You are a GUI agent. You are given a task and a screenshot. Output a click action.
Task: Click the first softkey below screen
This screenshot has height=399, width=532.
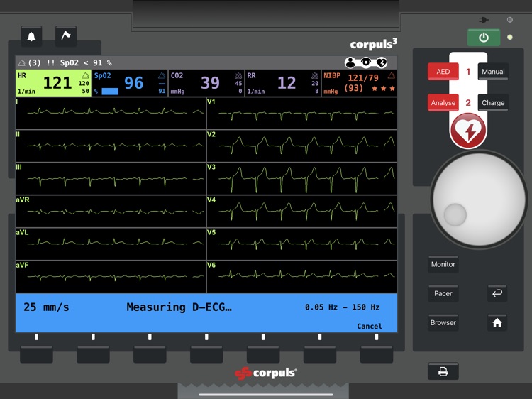tap(36, 354)
